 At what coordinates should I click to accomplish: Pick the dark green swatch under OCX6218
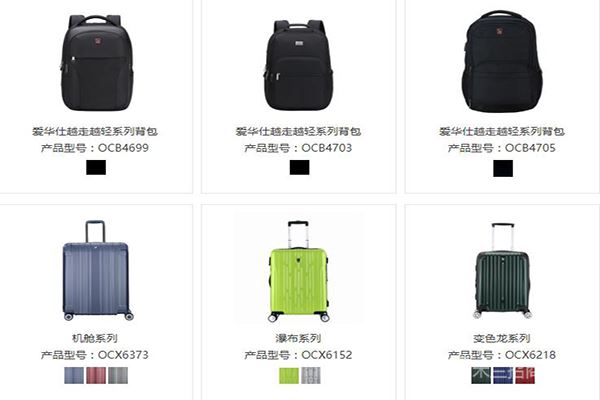481,376
